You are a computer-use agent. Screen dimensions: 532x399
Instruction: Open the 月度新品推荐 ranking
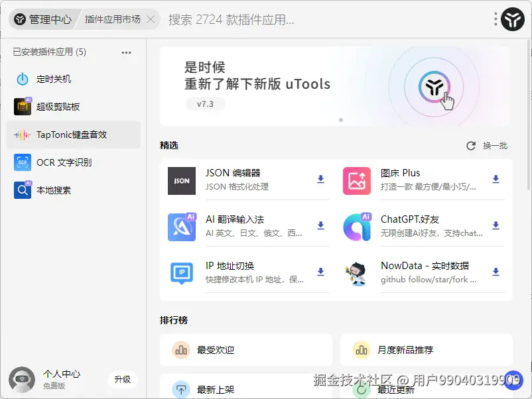tap(427, 350)
